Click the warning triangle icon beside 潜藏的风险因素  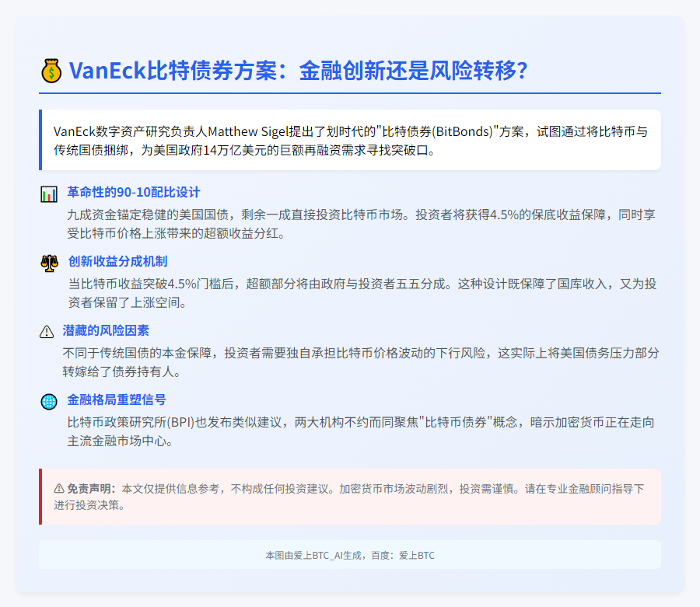pyautogui.click(x=47, y=332)
